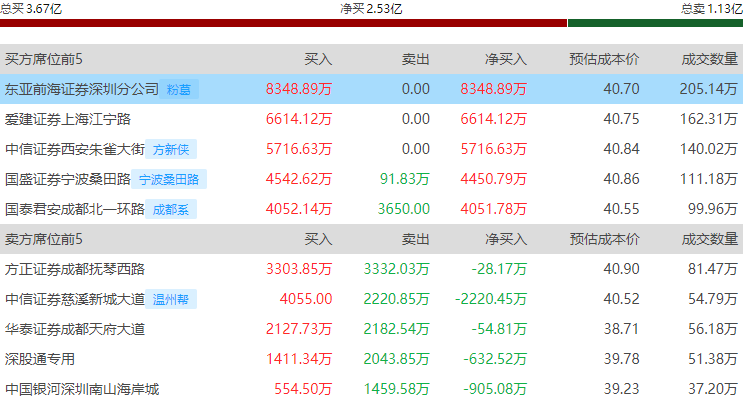
Task: Click the 方新侠 tag badge
Action: point(171,149)
